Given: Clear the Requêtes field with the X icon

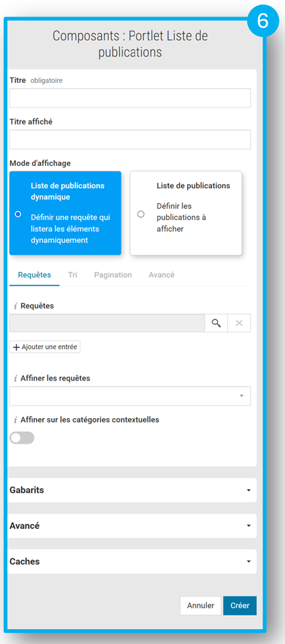Looking at the screenshot, I should (x=239, y=323).
